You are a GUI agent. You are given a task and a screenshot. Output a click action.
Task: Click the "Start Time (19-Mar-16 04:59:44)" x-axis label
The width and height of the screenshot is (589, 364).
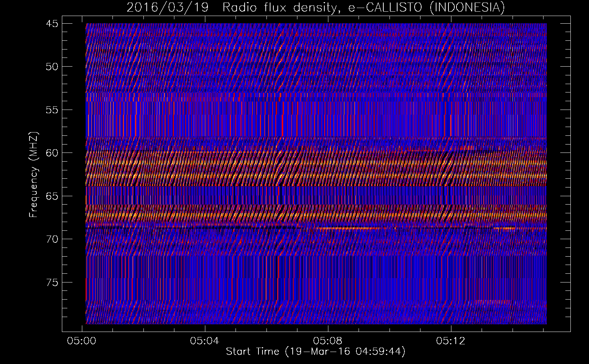pyautogui.click(x=316, y=352)
